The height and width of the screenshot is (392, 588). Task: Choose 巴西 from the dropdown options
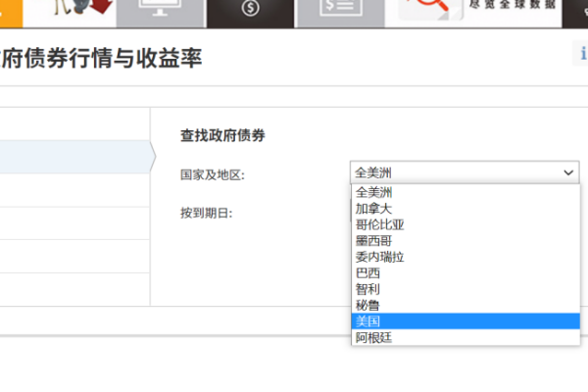pos(367,272)
